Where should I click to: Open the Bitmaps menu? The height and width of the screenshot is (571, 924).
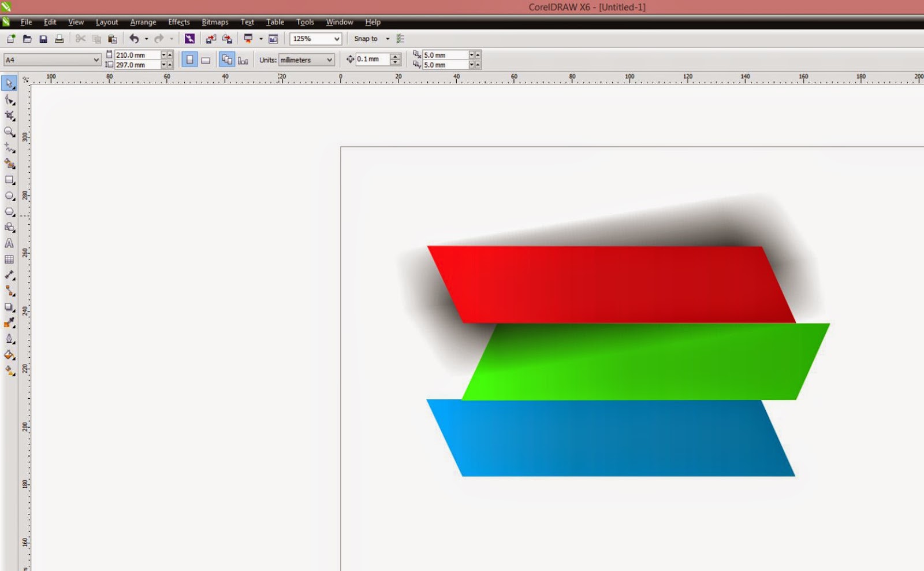coord(215,22)
